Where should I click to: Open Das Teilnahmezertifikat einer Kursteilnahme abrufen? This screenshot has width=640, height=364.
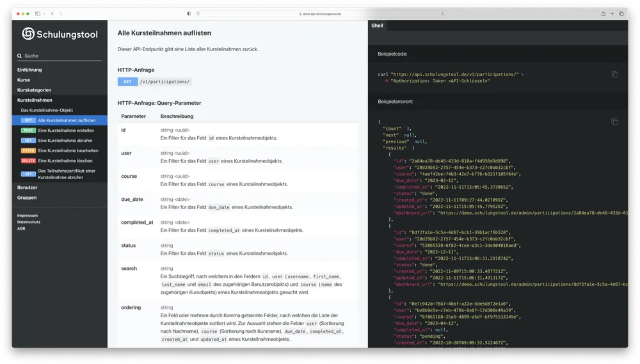(67, 174)
